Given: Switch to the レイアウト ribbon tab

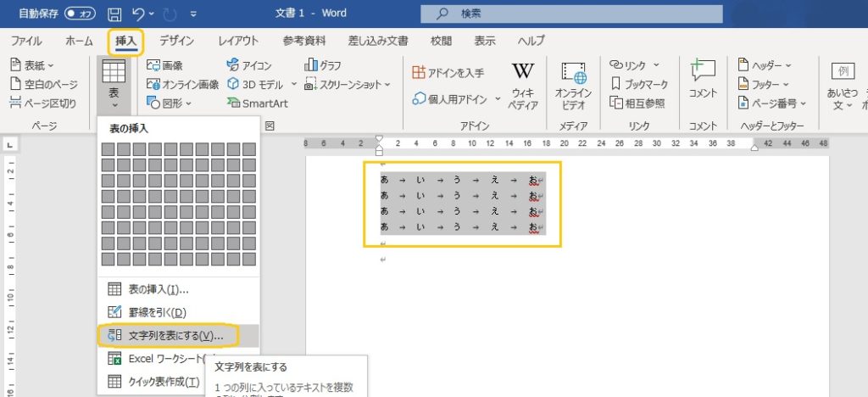Looking at the screenshot, I should [238, 40].
